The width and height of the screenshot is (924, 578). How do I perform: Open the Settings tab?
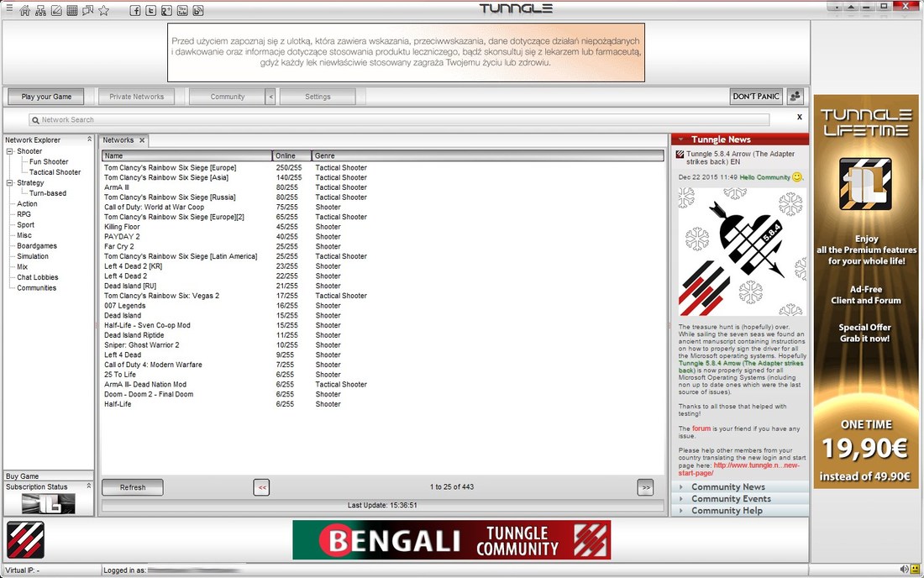pyautogui.click(x=318, y=97)
